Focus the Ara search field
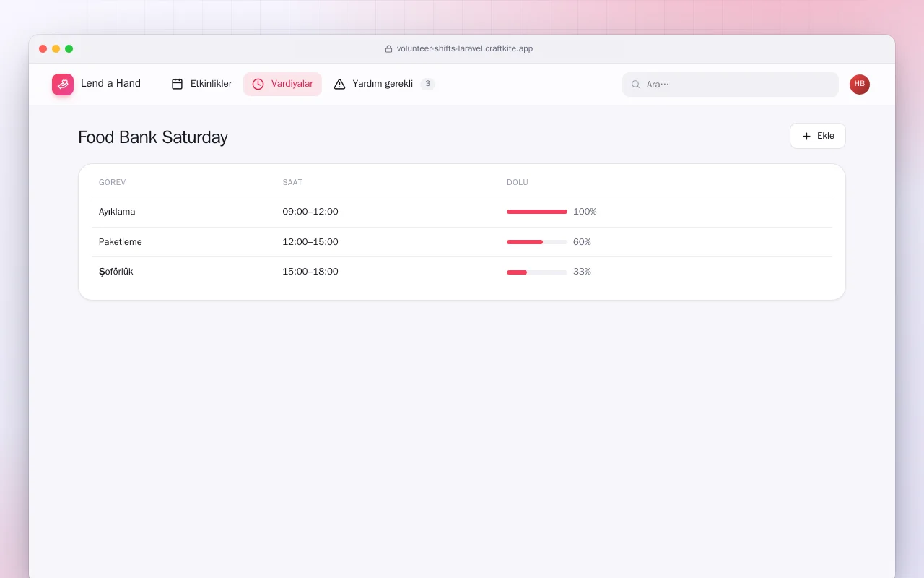The width and height of the screenshot is (924, 578). tap(731, 85)
